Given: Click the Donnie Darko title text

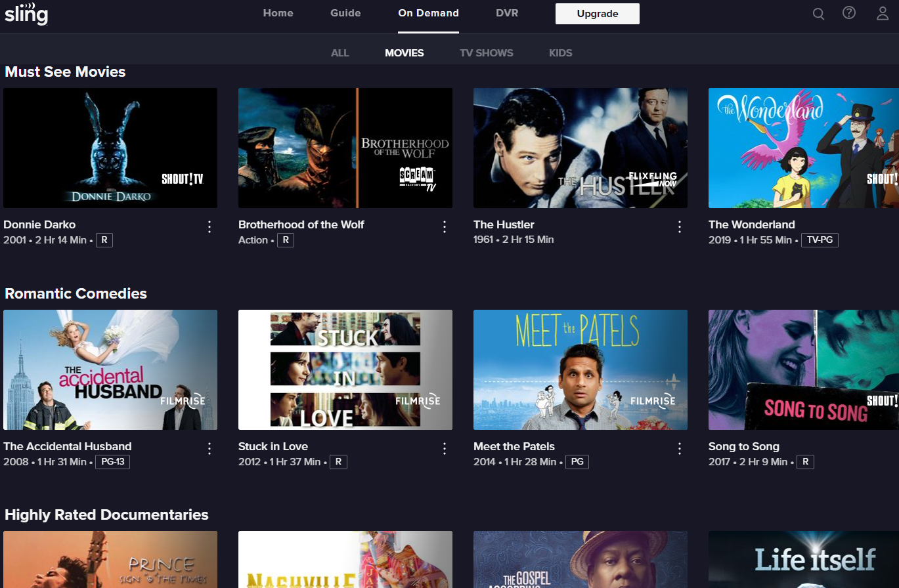Looking at the screenshot, I should coord(39,224).
